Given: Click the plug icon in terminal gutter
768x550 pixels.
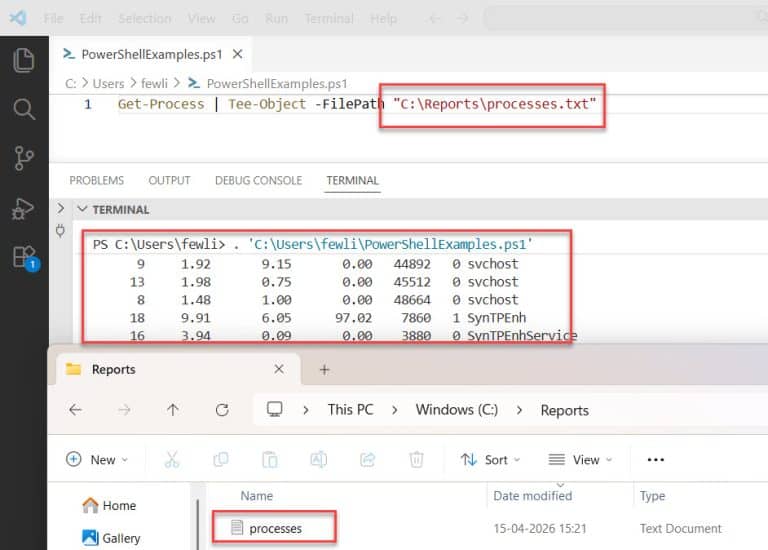Looking at the screenshot, I should (x=60, y=230).
